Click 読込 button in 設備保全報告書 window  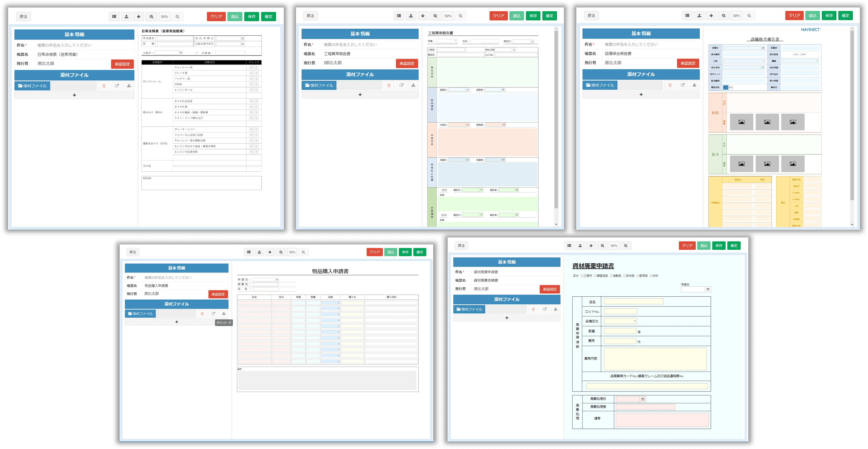pyautogui.click(x=812, y=16)
